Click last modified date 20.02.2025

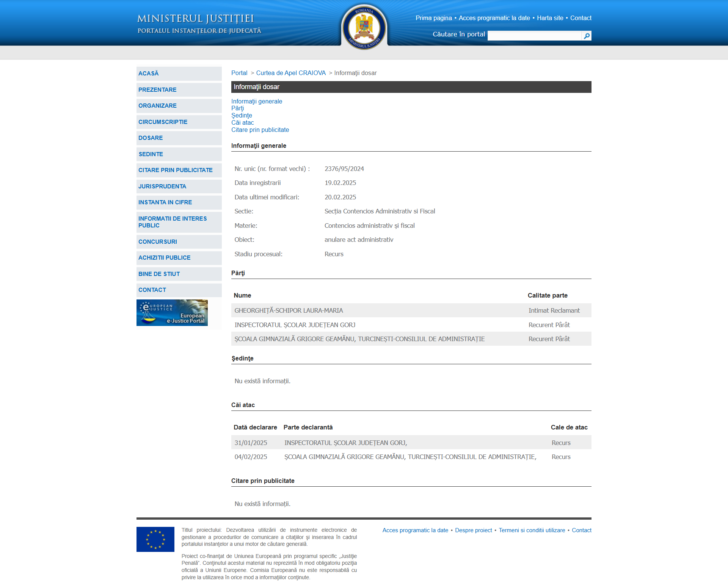[340, 197]
